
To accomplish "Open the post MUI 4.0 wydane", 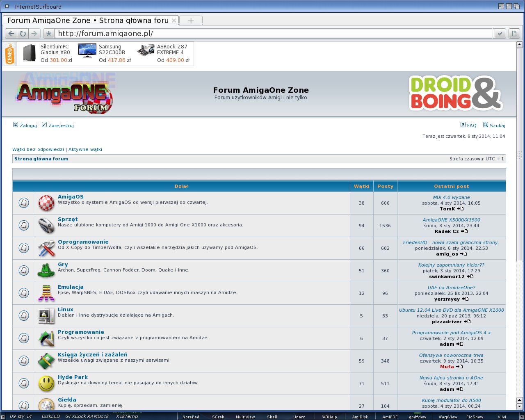I will point(452,197).
